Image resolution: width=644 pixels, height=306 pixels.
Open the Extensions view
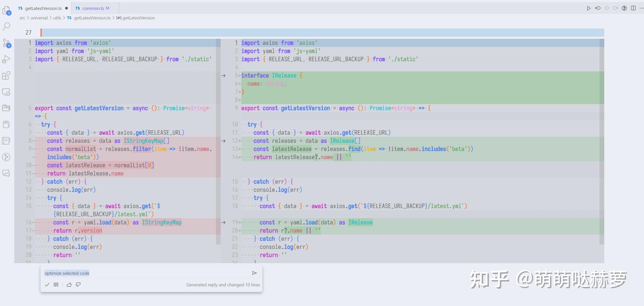pos(6,76)
